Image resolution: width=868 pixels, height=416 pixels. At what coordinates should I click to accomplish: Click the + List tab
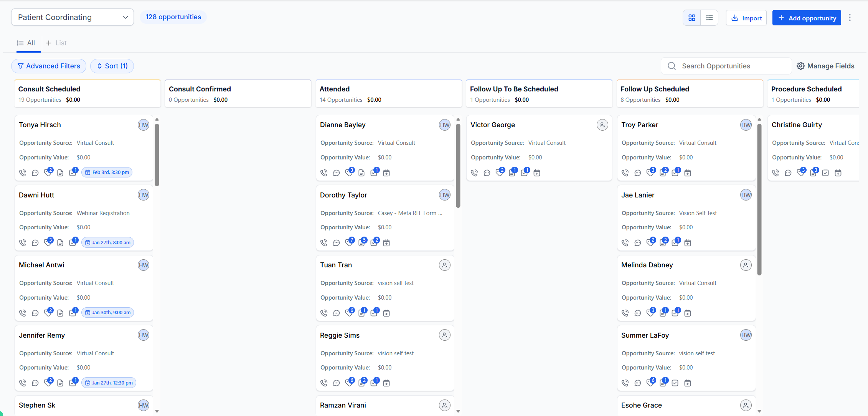pos(56,43)
